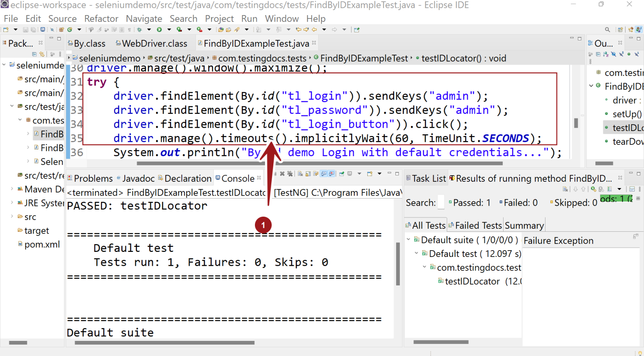Open the Search dialog via magnifier icon

(x=607, y=29)
